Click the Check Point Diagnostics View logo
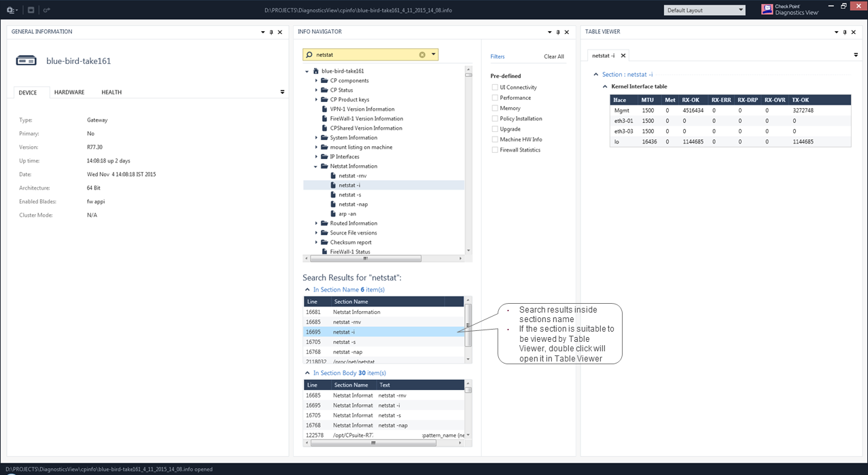The image size is (868, 475). pyautogui.click(x=791, y=10)
